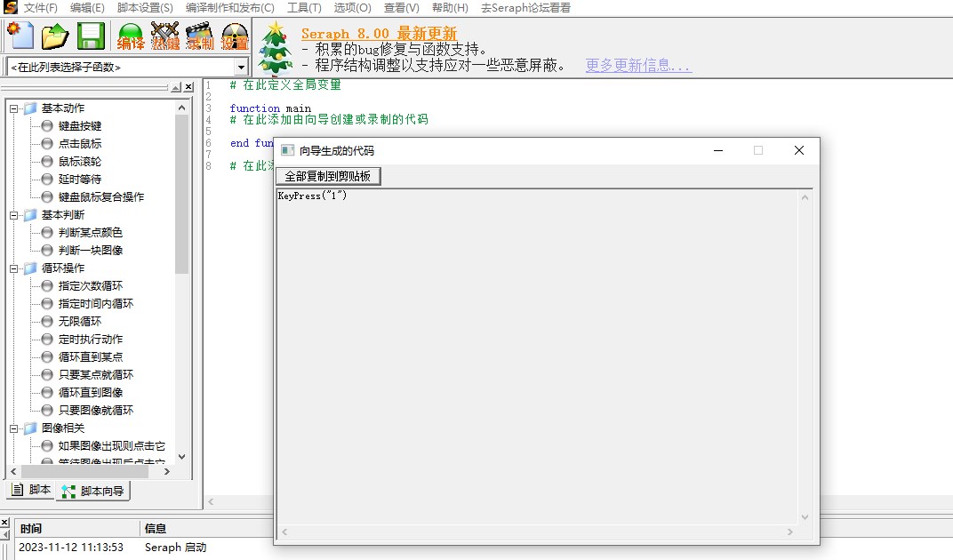Switch to the 脚本 tab
The width and height of the screenshot is (953, 560).
tap(32, 490)
